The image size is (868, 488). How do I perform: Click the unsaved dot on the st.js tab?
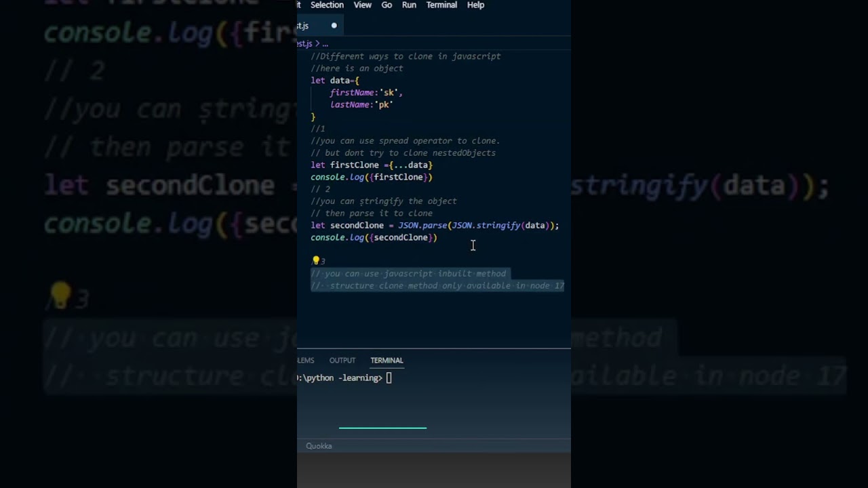point(334,26)
